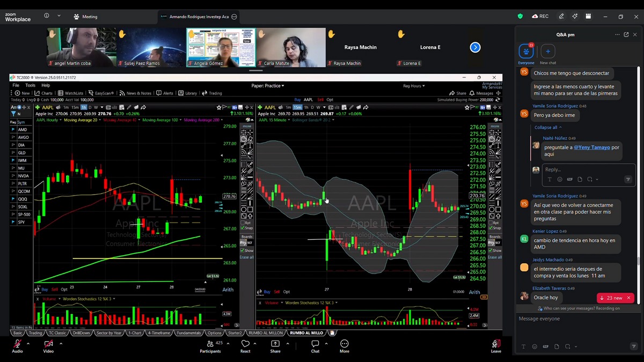Click Erase all on the 15-minute chart
Image resolution: width=644 pixels, height=362 pixels.
pos(494,257)
